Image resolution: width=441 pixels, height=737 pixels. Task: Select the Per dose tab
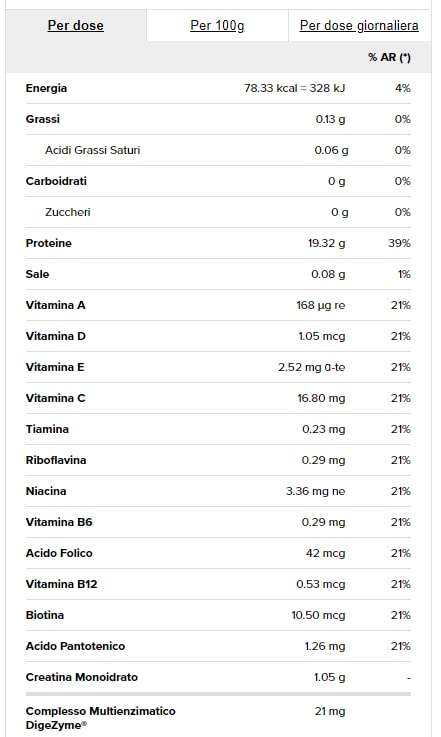click(x=76, y=25)
